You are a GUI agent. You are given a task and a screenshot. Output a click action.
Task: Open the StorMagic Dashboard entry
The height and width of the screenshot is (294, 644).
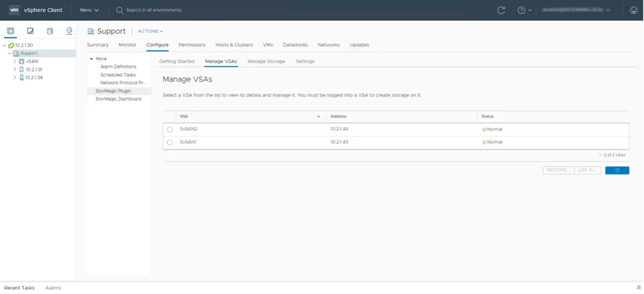coord(118,99)
